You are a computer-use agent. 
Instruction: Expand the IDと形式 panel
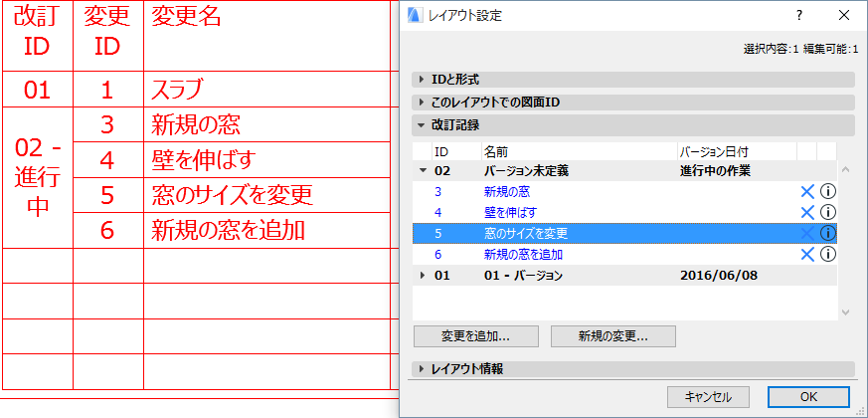coord(633,80)
